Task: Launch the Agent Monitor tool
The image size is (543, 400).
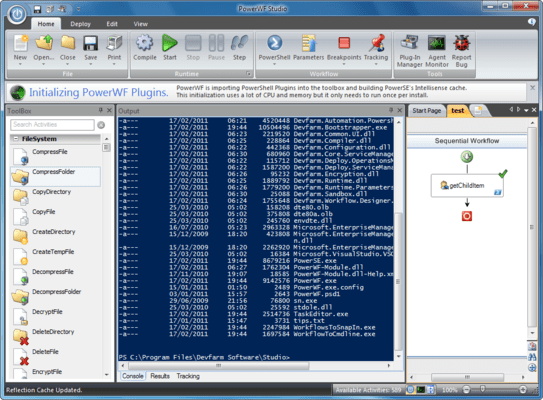Action: pyautogui.click(x=436, y=43)
